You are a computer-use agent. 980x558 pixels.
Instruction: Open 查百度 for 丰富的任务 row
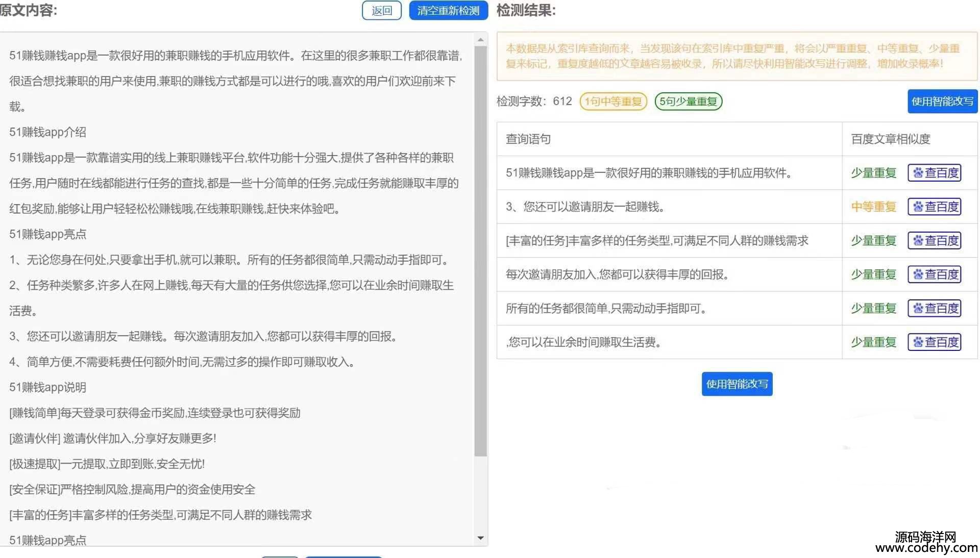[x=935, y=240]
